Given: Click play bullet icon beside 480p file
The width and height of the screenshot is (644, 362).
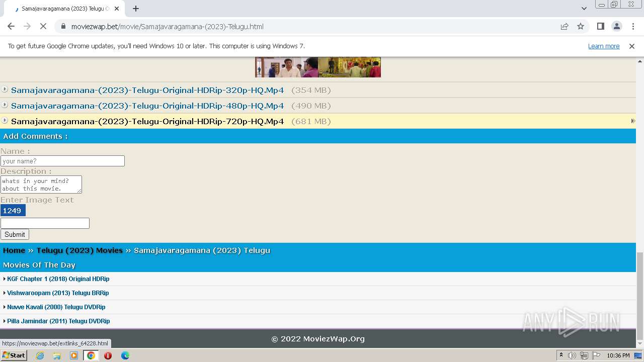Looking at the screenshot, I should tap(5, 105).
